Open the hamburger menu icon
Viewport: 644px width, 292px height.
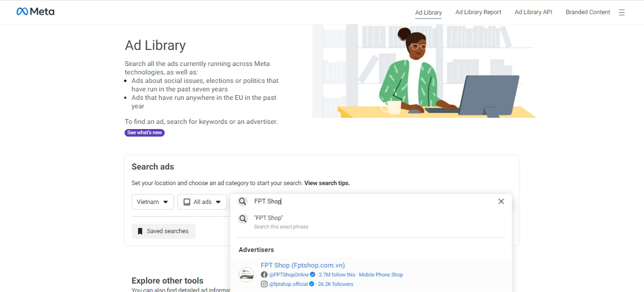(x=622, y=13)
